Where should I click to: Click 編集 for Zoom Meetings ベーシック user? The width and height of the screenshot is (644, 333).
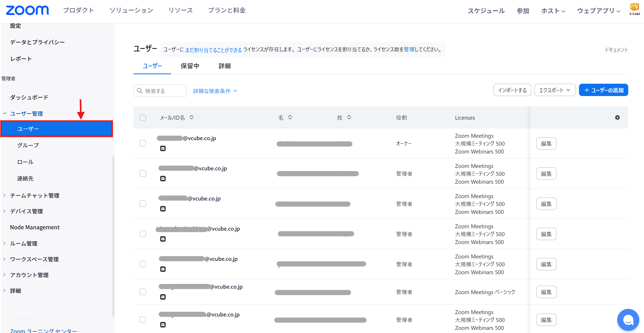click(546, 292)
